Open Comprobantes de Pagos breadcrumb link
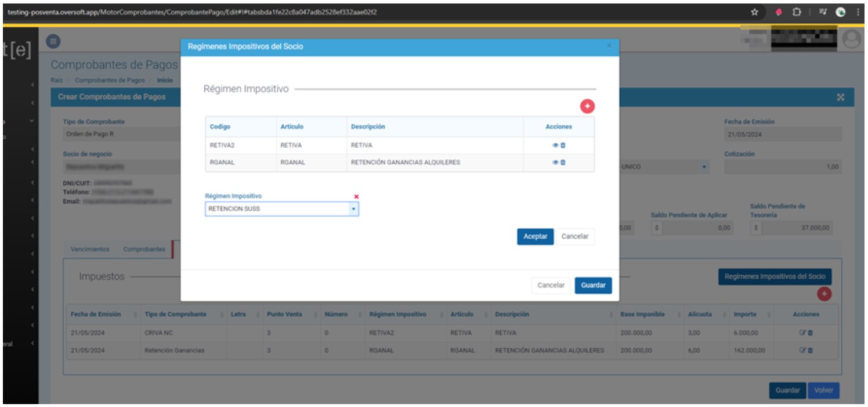868x407 pixels. pyautogui.click(x=110, y=80)
